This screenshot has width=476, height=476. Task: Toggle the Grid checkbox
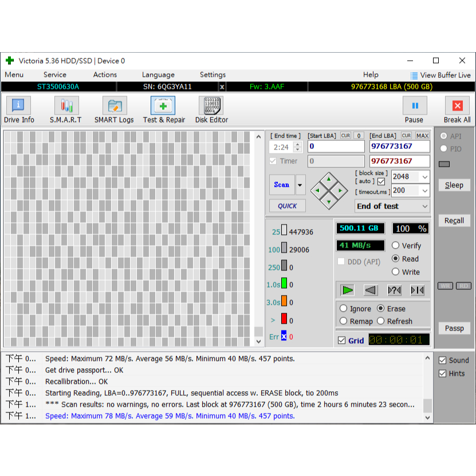pyautogui.click(x=342, y=340)
